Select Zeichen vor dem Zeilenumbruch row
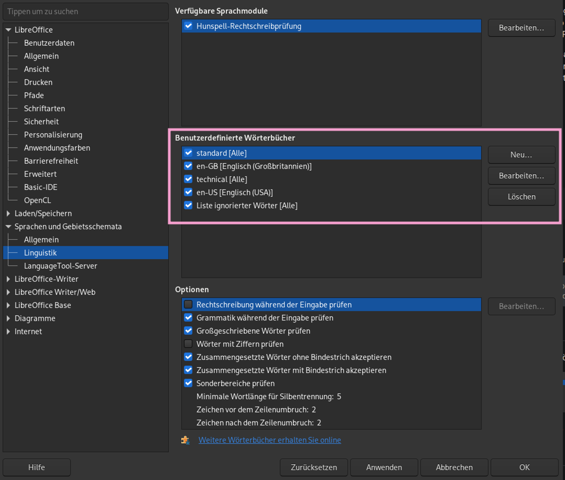The height and width of the screenshot is (480, 565). pyautogui.click(x=331, y=409)
